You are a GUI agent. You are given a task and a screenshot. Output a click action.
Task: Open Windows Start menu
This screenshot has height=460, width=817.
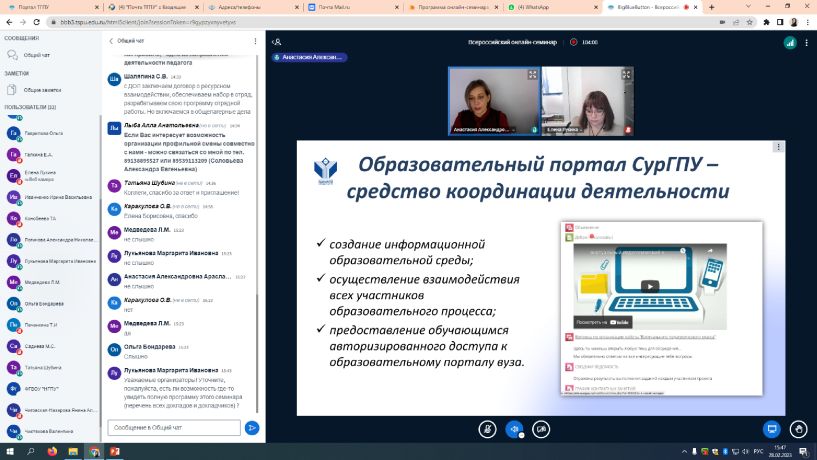[10, 452]
